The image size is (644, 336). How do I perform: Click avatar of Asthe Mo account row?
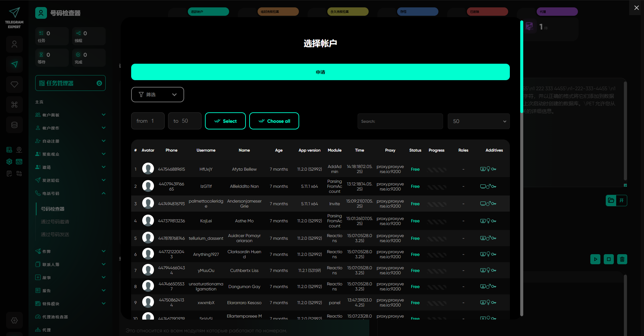click(x=148, y=221)
